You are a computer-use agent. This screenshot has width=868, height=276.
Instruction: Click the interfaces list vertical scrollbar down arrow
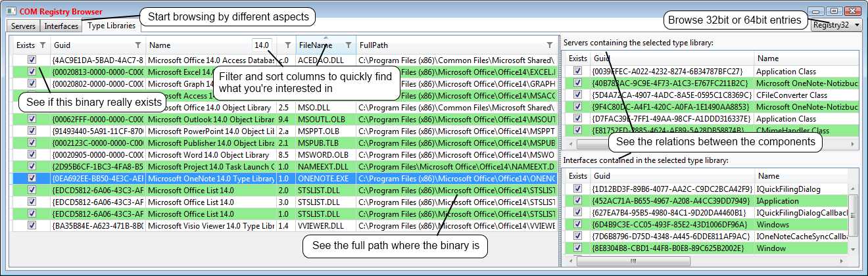tap(853, 250)
